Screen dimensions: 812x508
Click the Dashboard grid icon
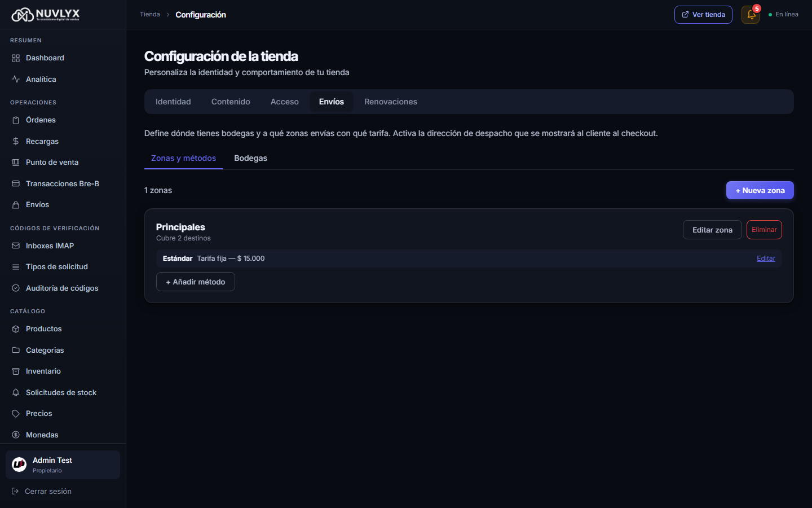(16, 58)
